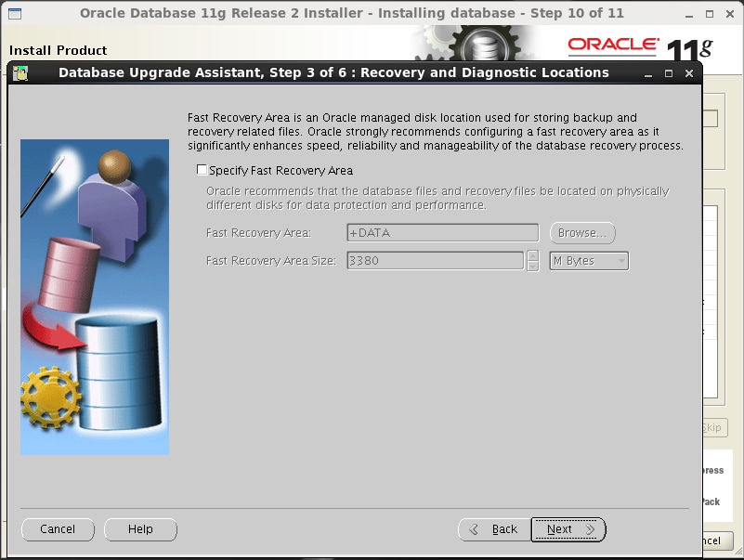Open Help for the upgrade assistant
744x560 pixels.
(140, 529)
